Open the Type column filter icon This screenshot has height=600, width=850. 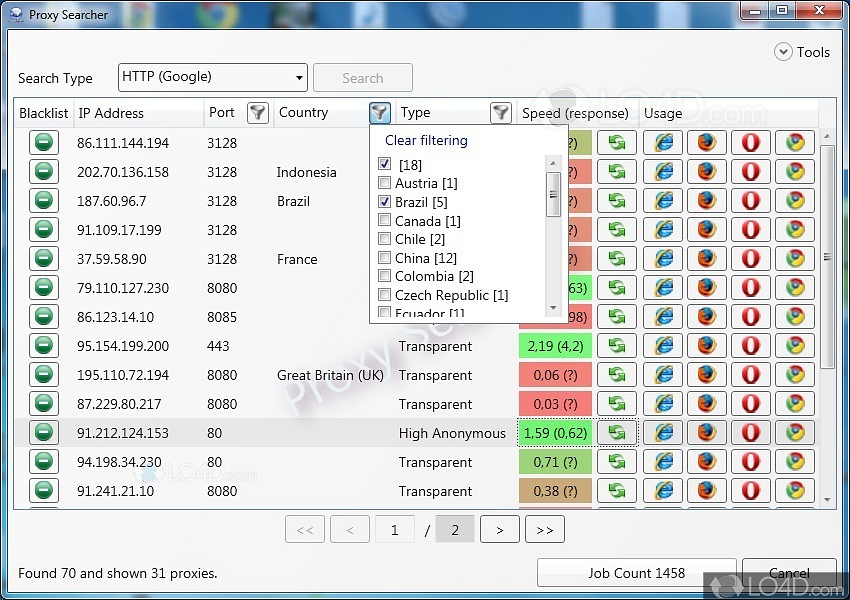coord(500,113)
